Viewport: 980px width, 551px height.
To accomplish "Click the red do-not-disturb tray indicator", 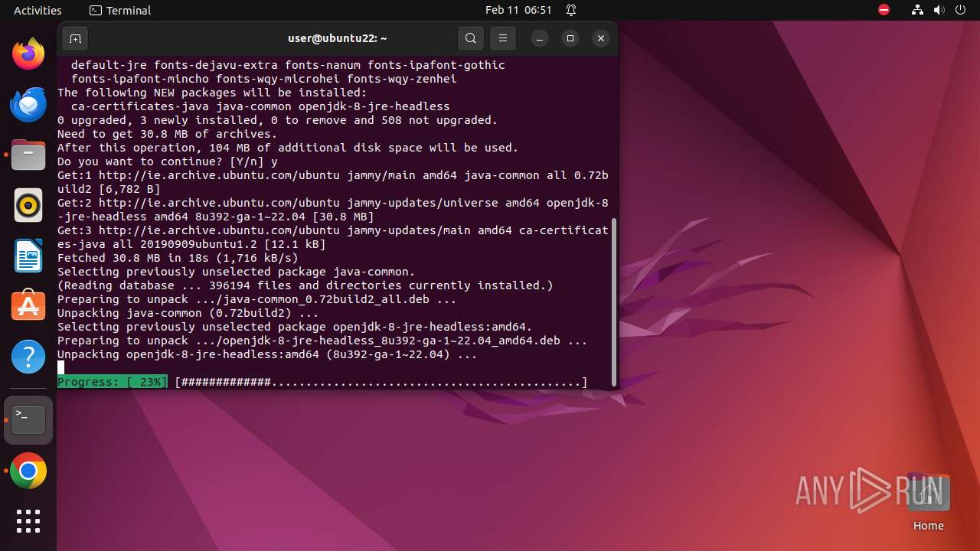I will pos(884,10).
